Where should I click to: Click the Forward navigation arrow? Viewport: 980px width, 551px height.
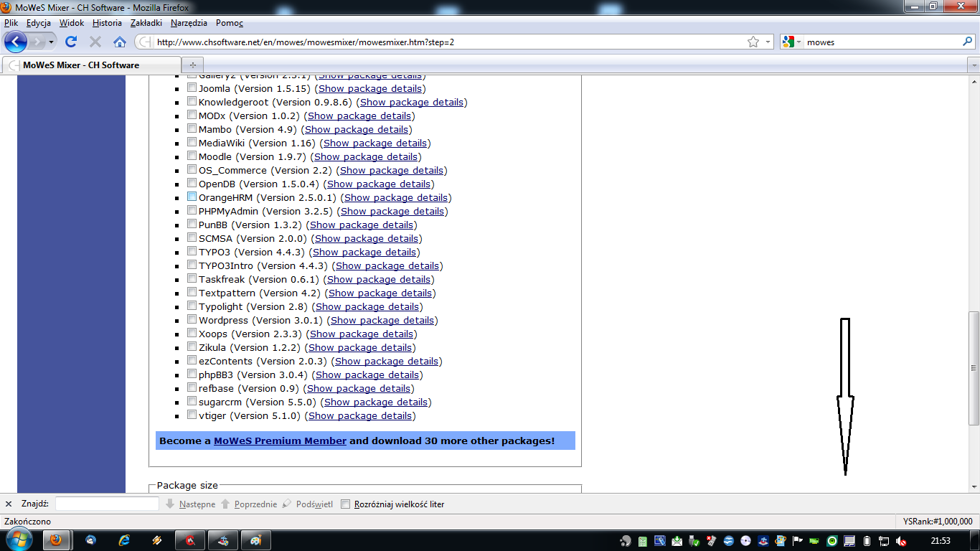[37, 42]
